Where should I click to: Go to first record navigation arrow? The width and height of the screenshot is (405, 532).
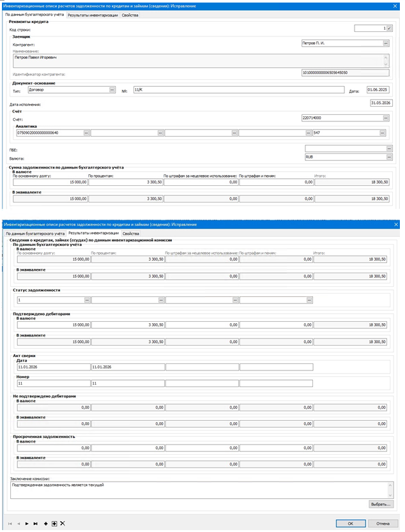[x=9, y=524]
